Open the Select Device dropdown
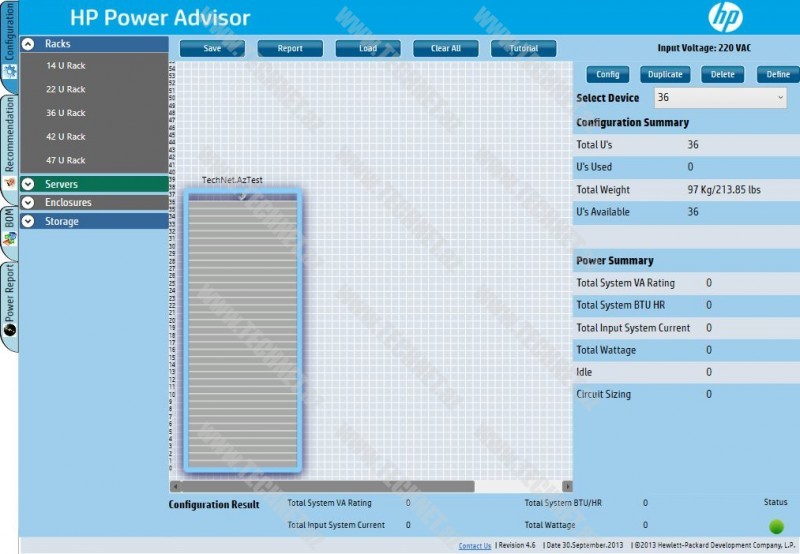 click(x=720, y=97)
